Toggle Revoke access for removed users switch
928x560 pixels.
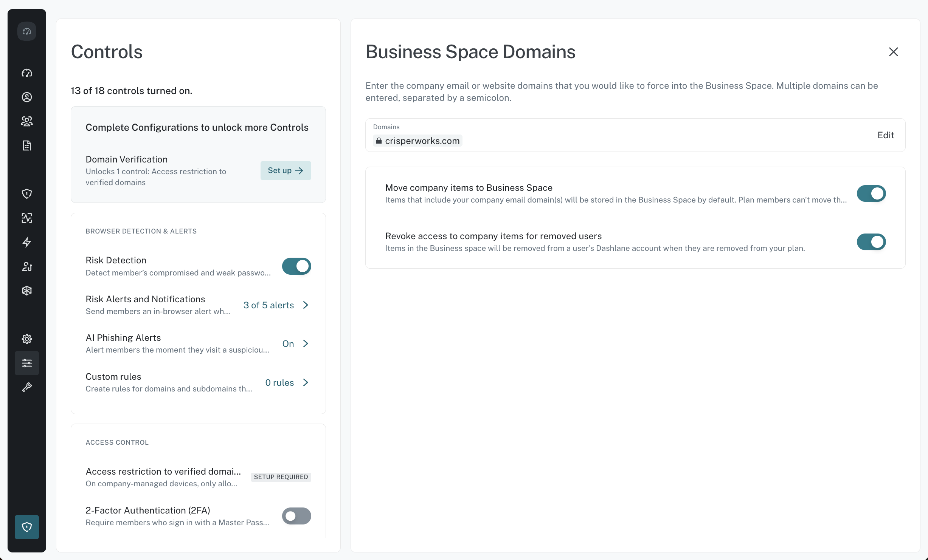coord(871,242)
